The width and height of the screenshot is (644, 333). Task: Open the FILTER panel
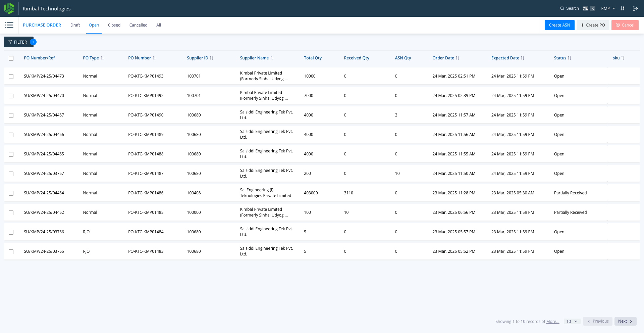coord(19,42)
